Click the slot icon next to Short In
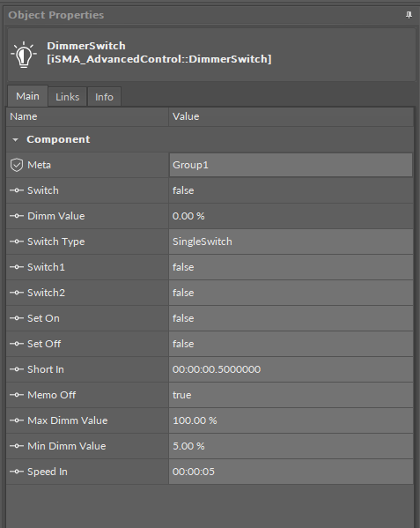Image resolution: width=420 pixels, height=528 pixels. tap(17, 369)
